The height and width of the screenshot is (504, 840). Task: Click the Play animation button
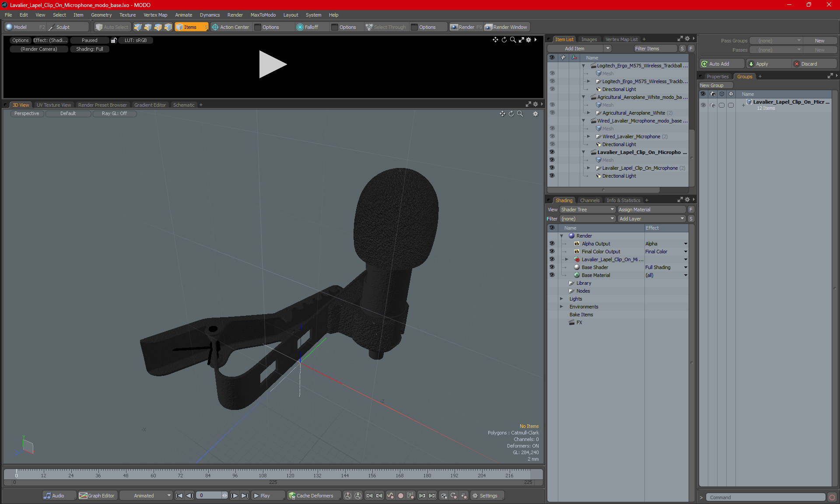click(x=268, y=496)
